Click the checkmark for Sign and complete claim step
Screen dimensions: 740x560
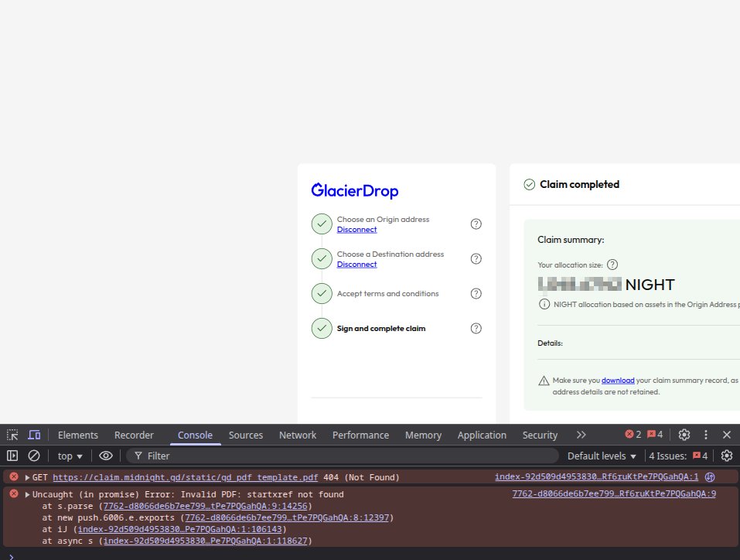point(322,328)
